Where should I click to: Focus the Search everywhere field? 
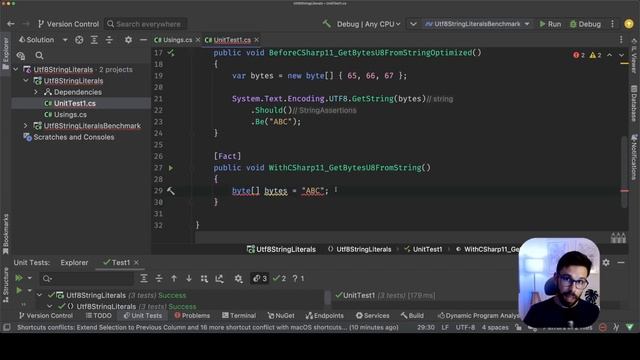pyautogui.click(x=146, y=24)
